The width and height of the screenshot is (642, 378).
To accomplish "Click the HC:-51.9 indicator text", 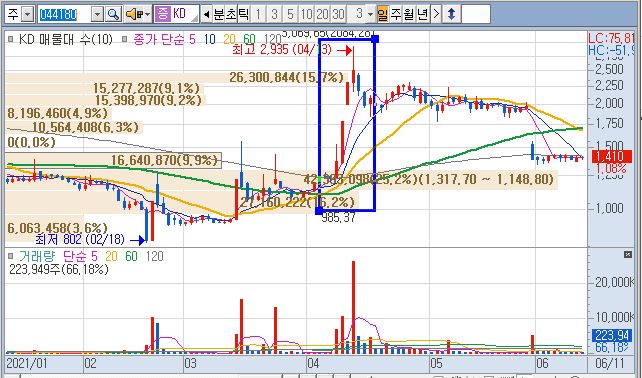I will click(x=612, y=50).
